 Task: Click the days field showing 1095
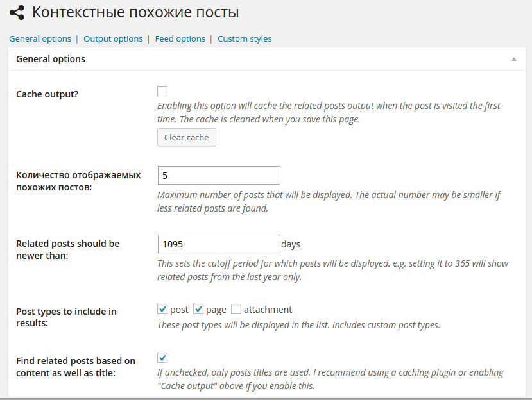coord(218,244)
